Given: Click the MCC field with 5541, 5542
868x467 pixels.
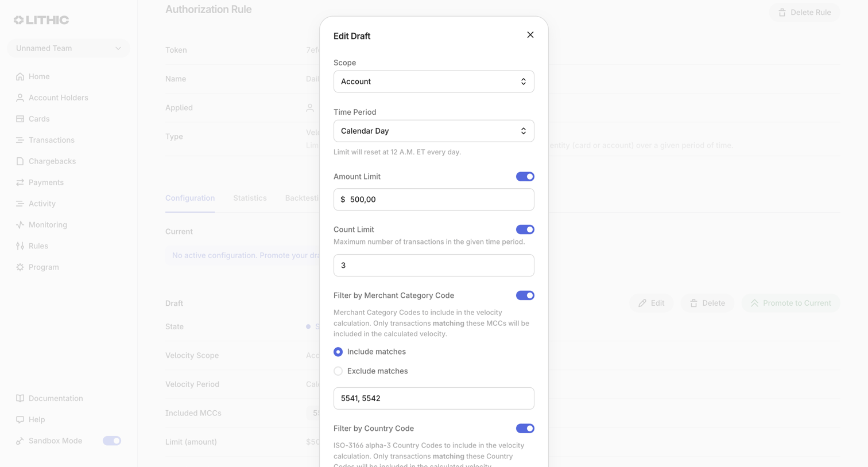Looking at the screenshot, I should click(x=433, y=398).
